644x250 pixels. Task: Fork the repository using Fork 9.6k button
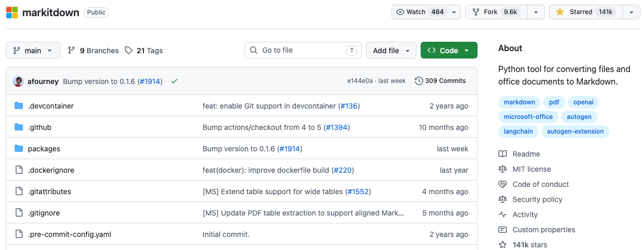(x=496, y=12)
